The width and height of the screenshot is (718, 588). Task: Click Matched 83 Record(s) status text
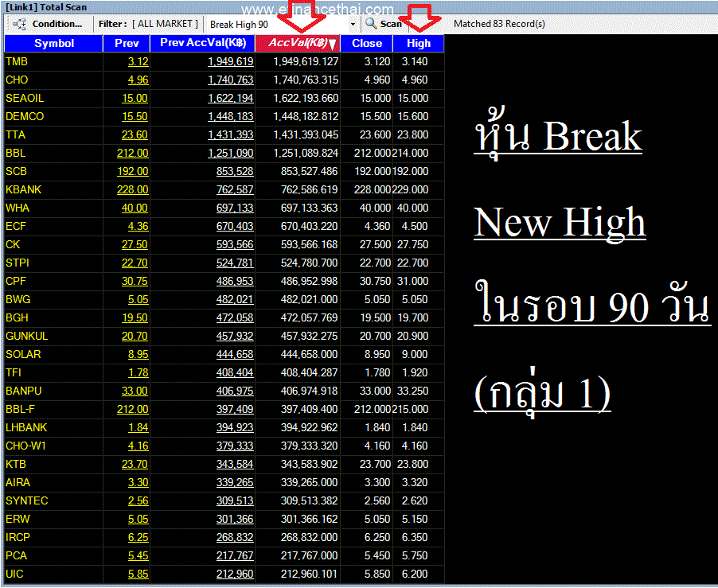[499, 24]
